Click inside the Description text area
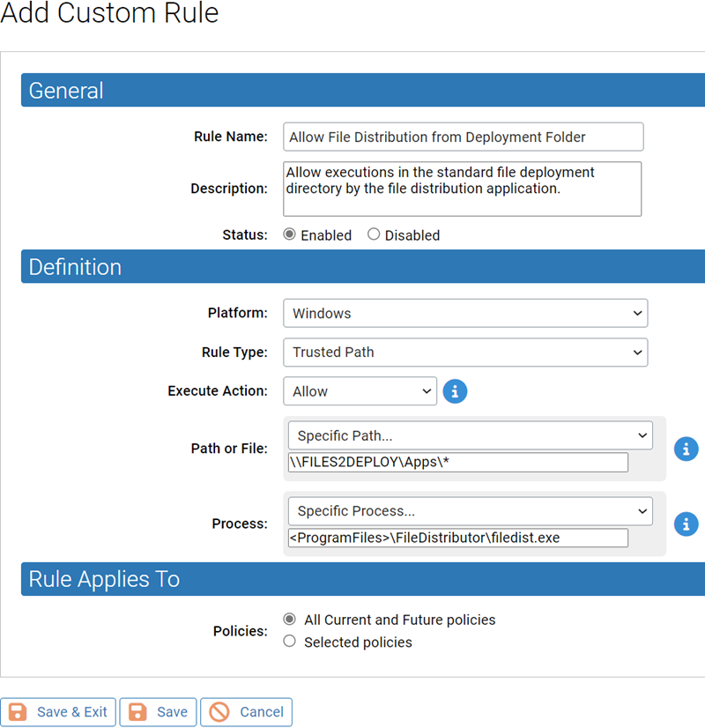705x728 pixels. click(x=462, y=189)
